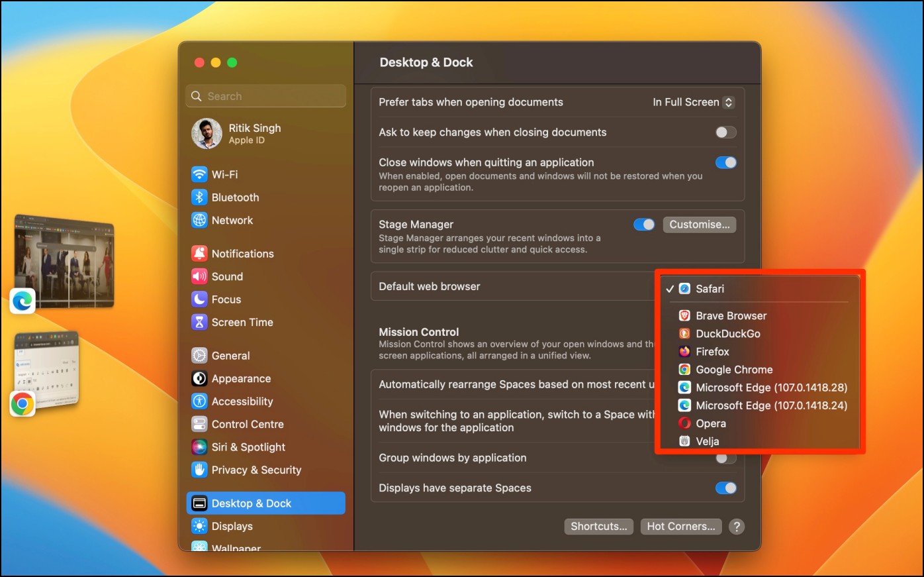Click Google Chrome icon in Stage Manager strip
The width and height of the screenshot is (924, 577).
point(23,403)
